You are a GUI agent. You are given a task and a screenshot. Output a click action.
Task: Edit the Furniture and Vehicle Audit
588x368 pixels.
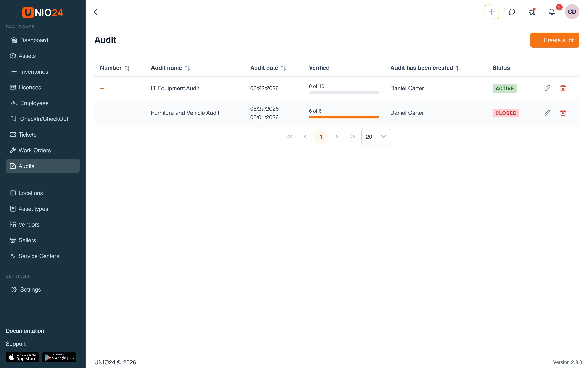547,113
